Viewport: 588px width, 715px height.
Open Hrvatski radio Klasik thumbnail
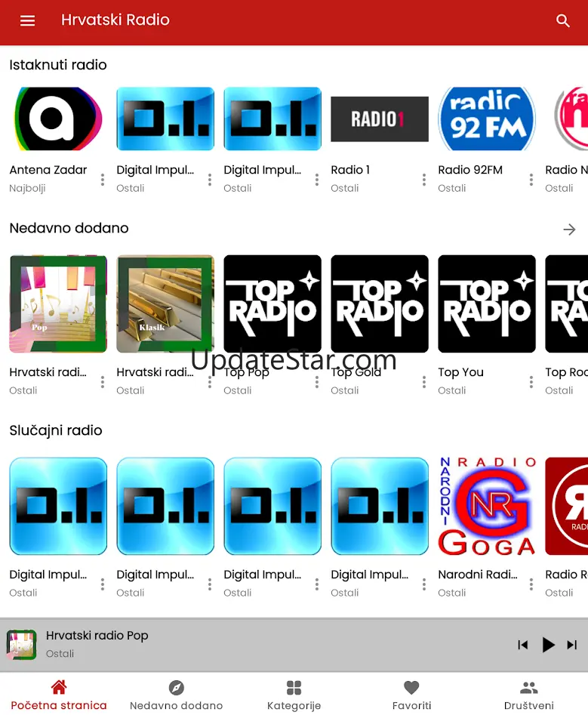165,304
